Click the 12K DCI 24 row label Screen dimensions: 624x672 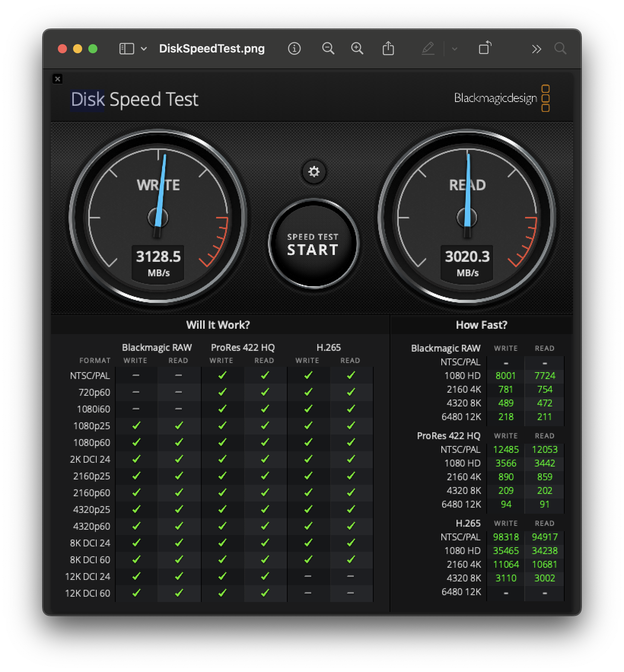[x=88, y=576]
